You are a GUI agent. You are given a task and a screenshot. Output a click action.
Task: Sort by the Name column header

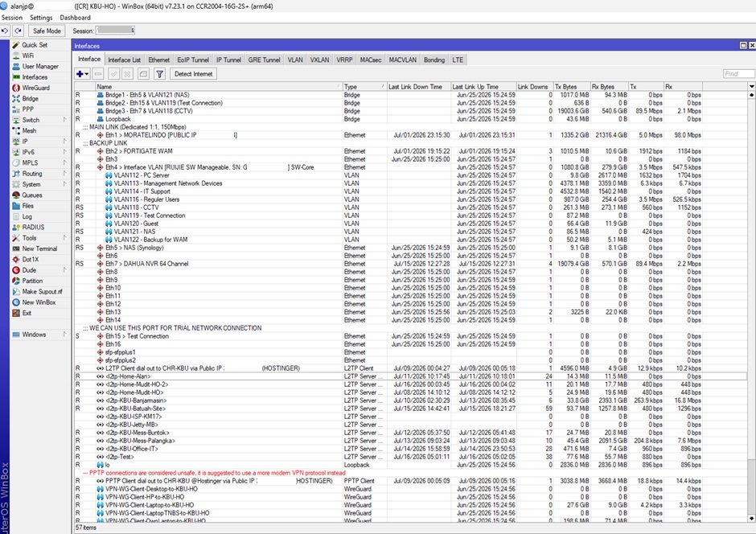(x=219, y=87)
